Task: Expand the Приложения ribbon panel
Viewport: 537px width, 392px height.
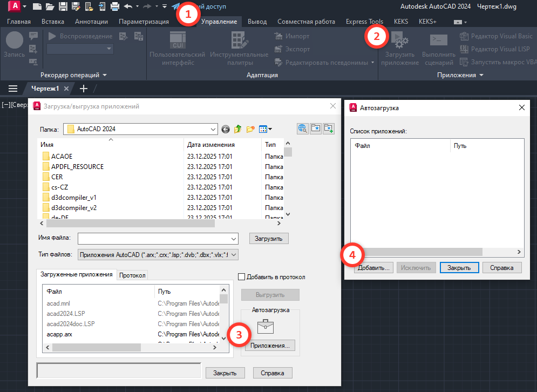Action: pos(481,75)
